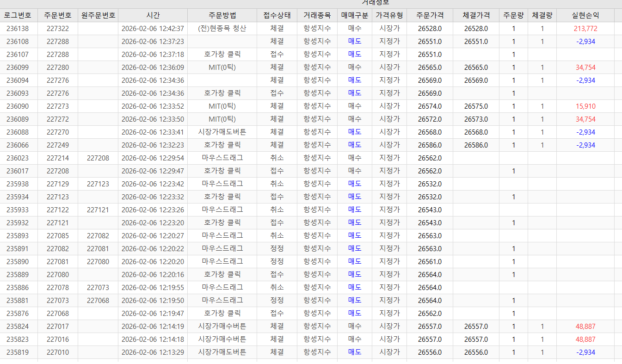This screenshot has height=364, width=622.
Task: Sort by the 로그번호 column header
Action: [x=18, y=15]
